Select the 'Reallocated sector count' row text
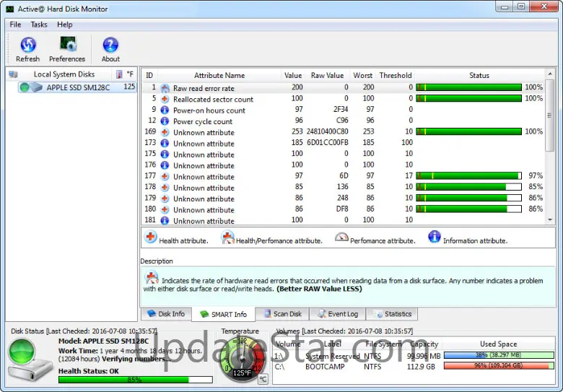563x392 pixels. [x=213, y=100]
